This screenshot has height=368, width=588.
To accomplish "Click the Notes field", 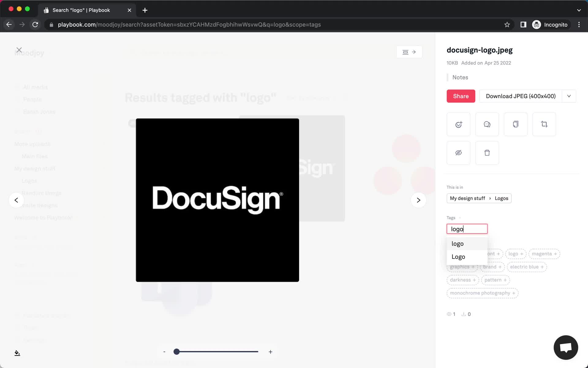I will pos(460,77).
